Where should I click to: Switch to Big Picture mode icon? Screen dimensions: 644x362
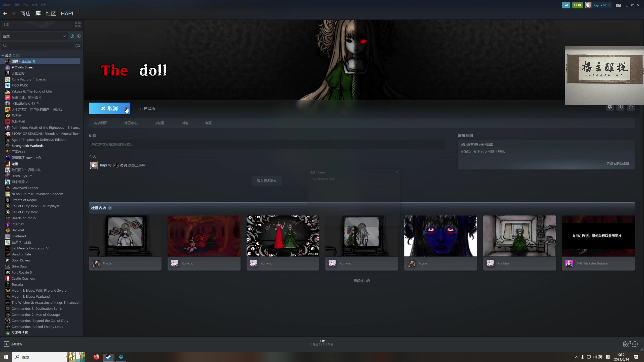click(x=618, y=5)
